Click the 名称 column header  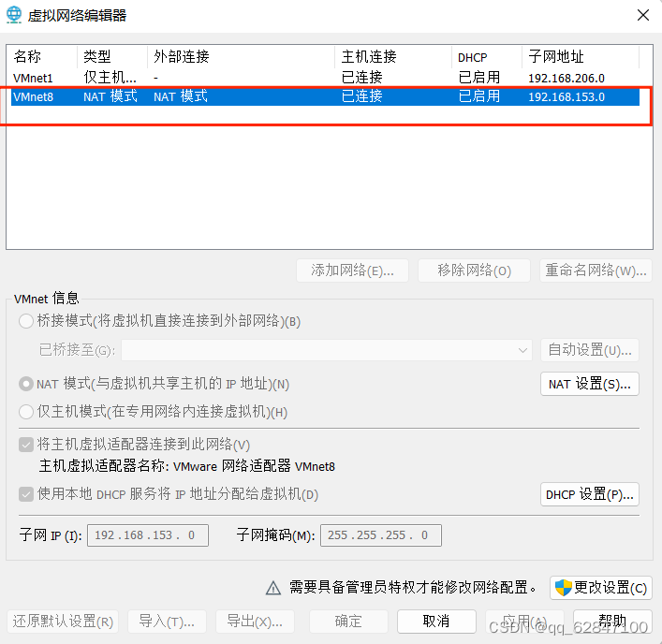click(42, 56)
